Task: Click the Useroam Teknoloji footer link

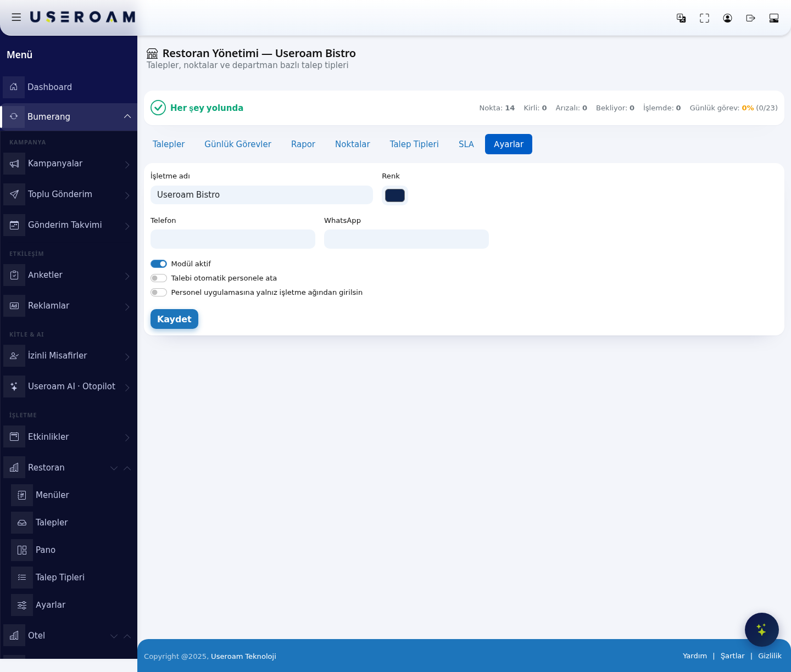Action: click(243, 657)
